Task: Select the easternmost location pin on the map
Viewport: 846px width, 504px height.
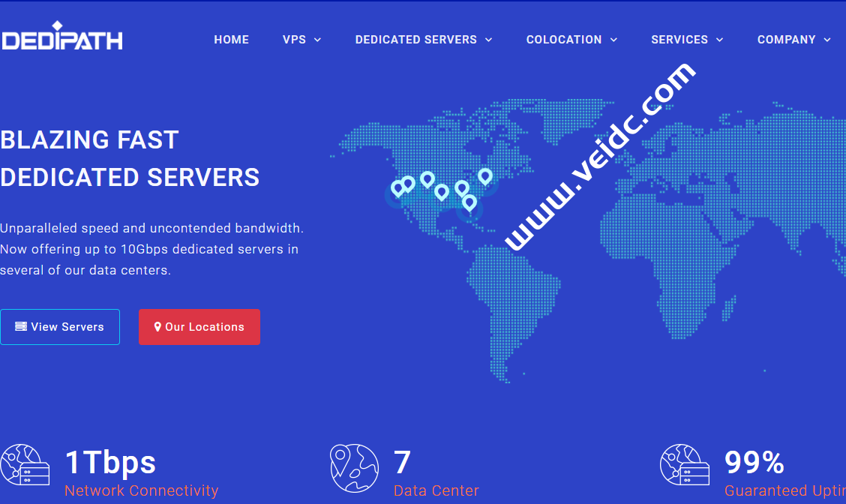Action: click(x=485, y=176)
